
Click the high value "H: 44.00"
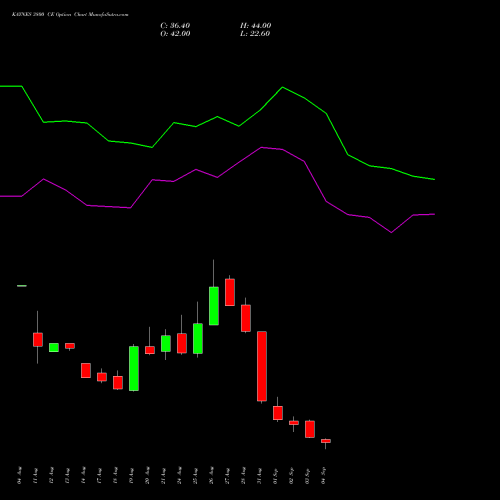point(255,26)
